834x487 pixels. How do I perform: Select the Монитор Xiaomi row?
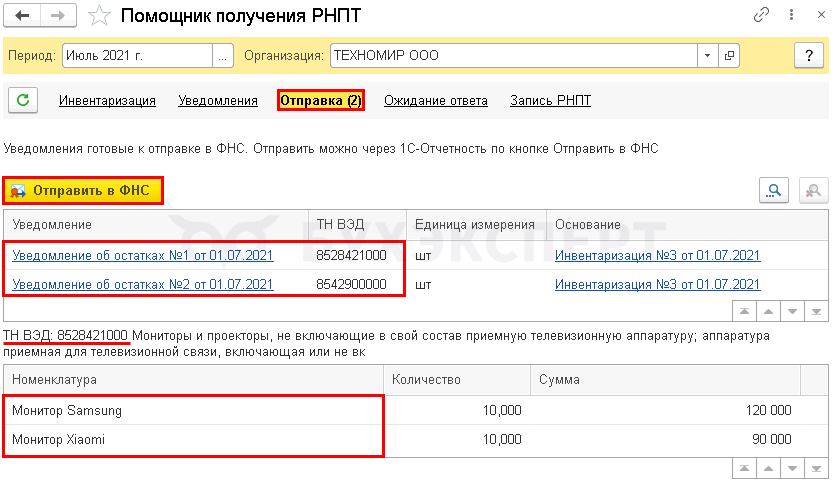415,440
